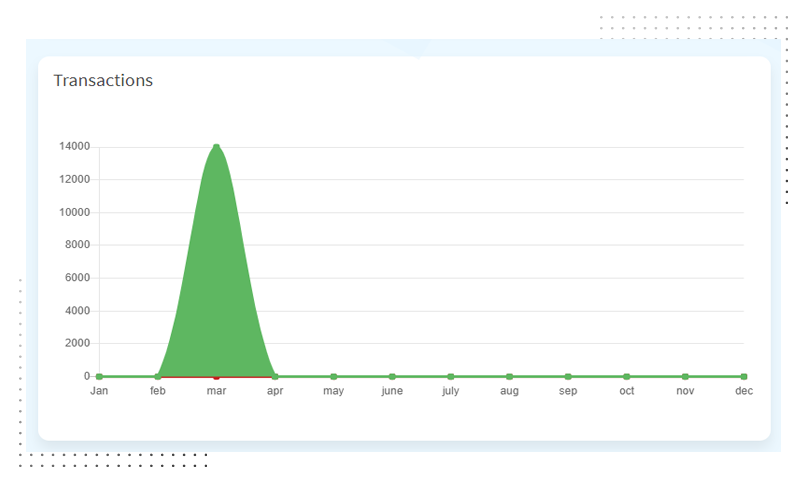Select the dec x-axis label

pos(743,391)
